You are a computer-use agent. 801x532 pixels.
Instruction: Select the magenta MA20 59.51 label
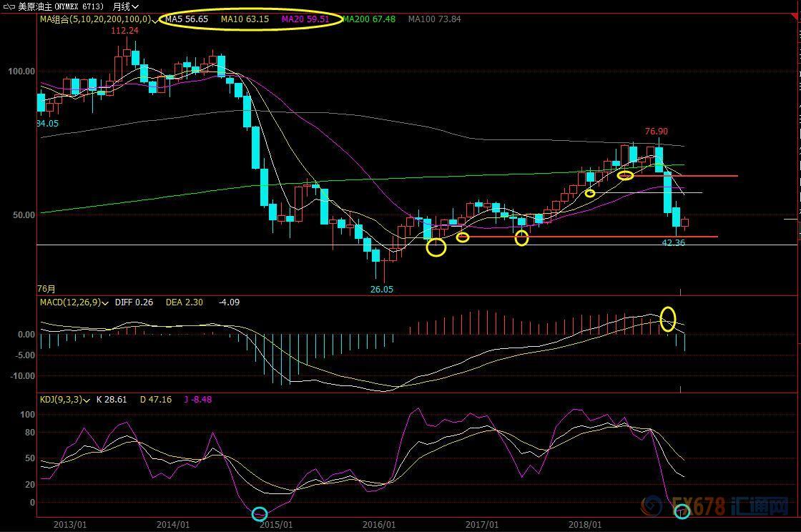click(305, 19)
